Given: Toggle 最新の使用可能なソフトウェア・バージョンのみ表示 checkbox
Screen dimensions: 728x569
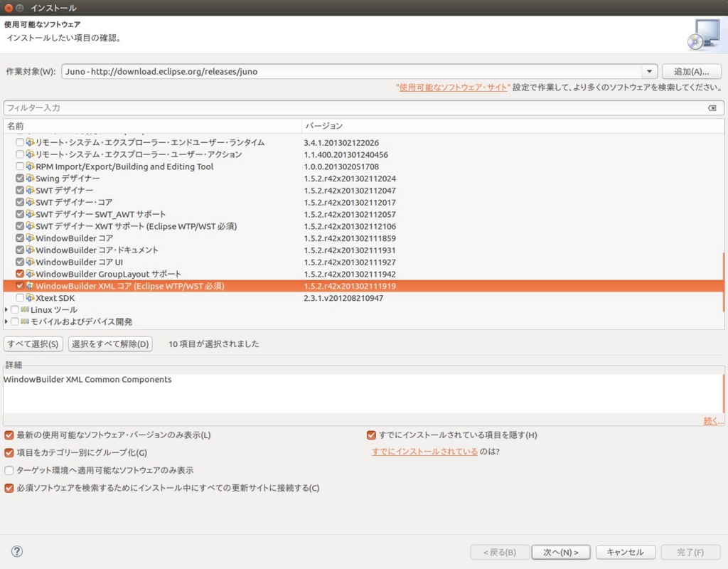Looking at the screenshot, I should coord(9,435).
